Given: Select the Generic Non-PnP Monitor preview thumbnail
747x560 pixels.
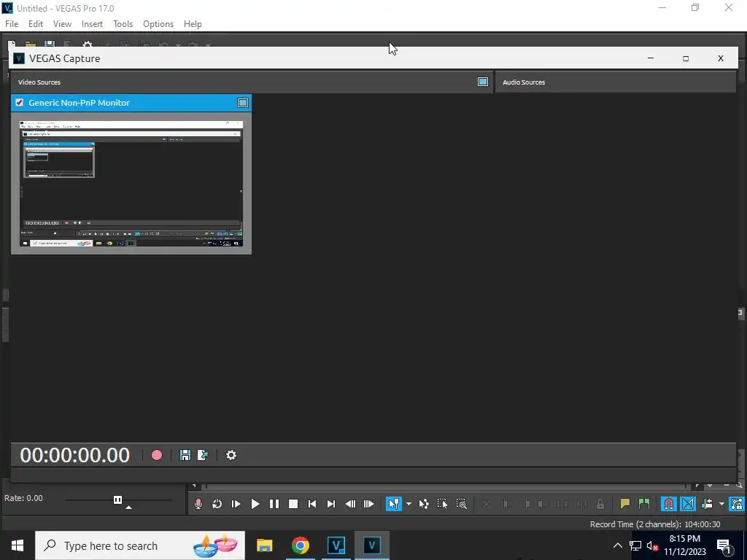Looking at the screenshot, I should (x=131, y=183).
